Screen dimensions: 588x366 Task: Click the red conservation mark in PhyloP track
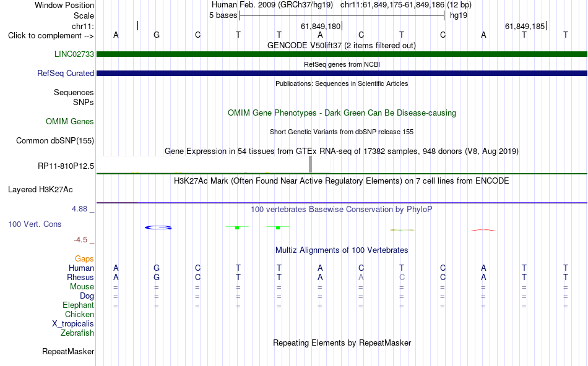483,230
